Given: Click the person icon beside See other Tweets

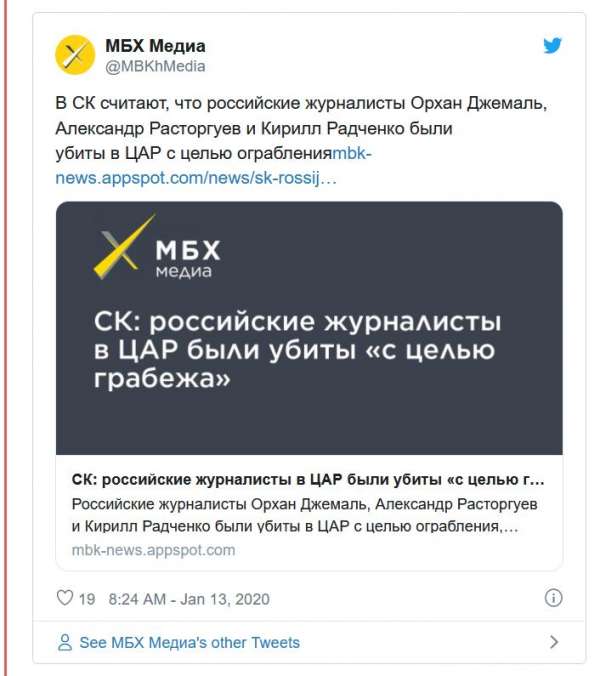Looking at the screenshot, I should click(x=65, y=643).
